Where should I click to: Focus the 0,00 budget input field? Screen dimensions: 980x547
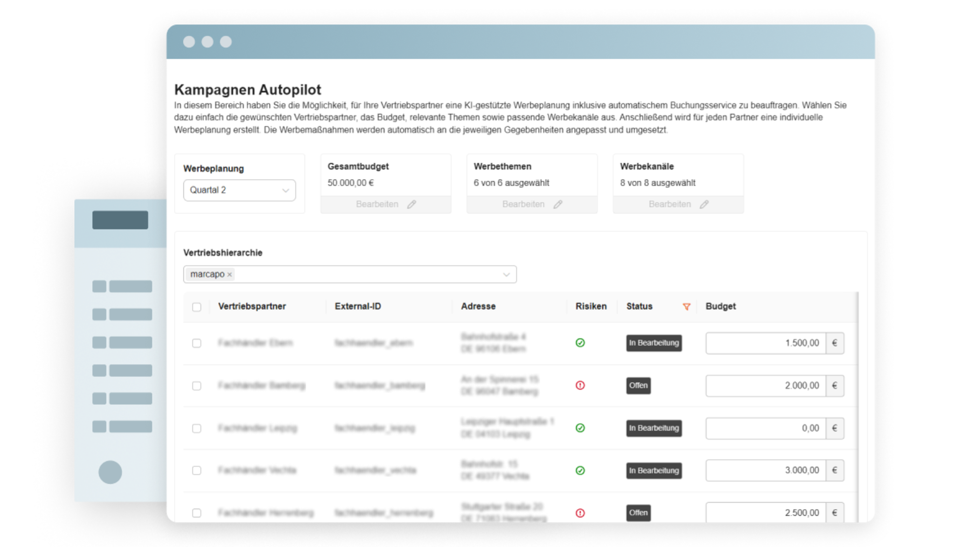point(765,428)
